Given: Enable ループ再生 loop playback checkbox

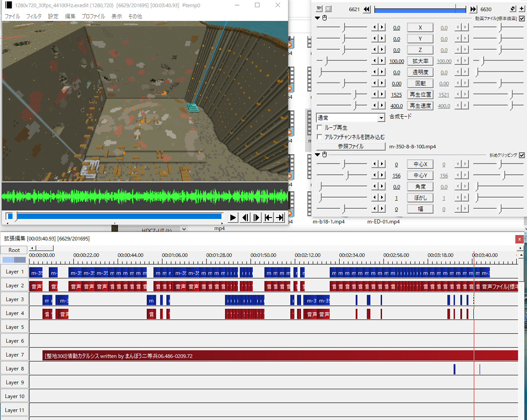Looking at the screenshot, I should point(320,127).
